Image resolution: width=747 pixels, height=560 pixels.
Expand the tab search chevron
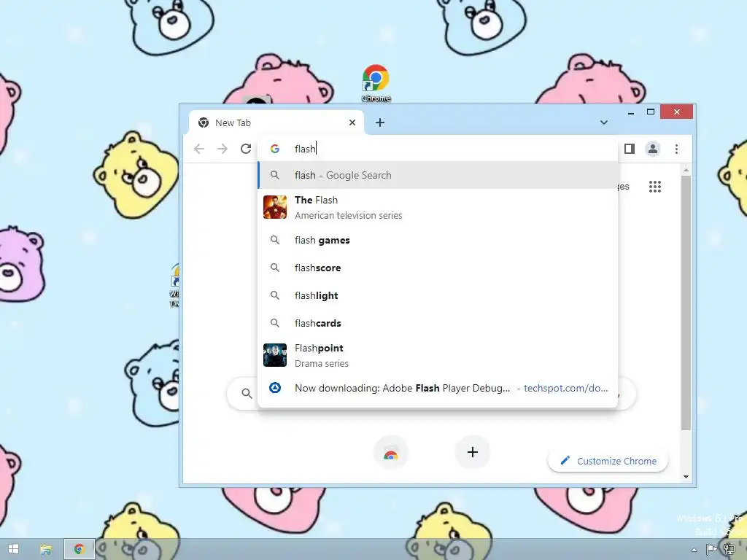(603, 122)
